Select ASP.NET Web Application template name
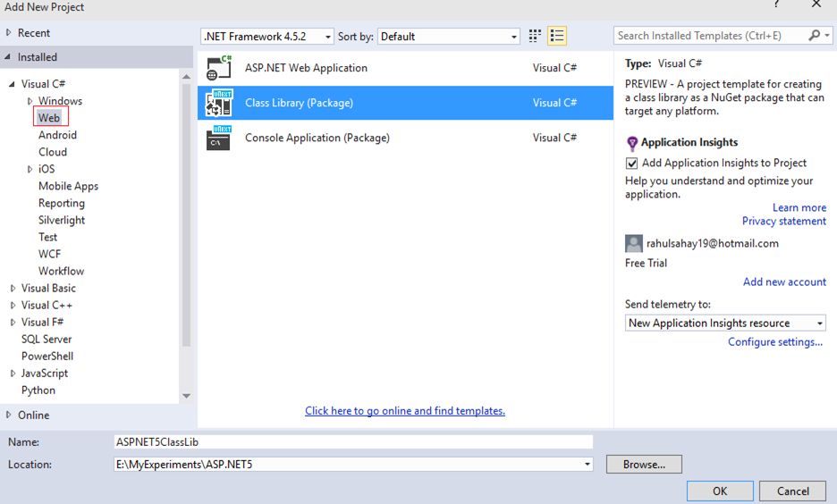This screenshot has width=837, height=504. pyautogui.click(x=306, y=68)
